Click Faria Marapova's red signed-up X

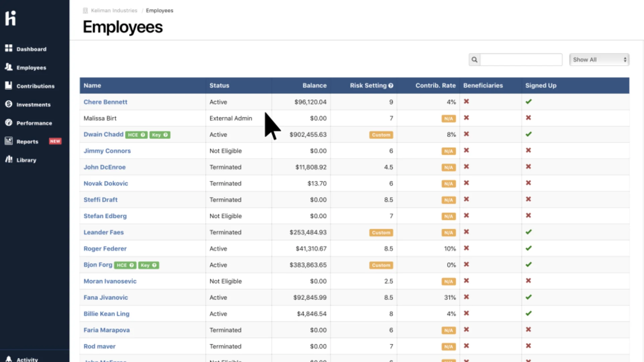click(x=528, y=330)
